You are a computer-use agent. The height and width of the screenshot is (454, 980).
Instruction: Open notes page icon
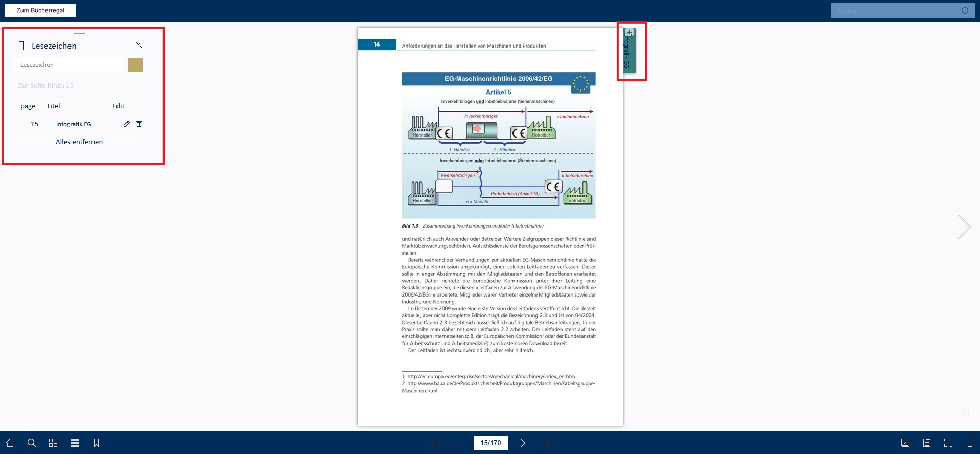tap(927, 443)
